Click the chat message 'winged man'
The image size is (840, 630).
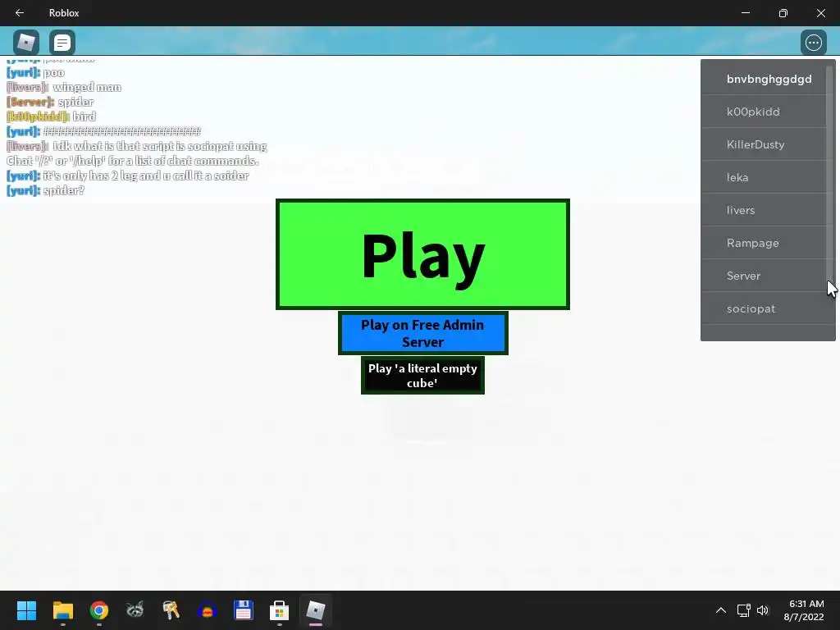[64, 87]
